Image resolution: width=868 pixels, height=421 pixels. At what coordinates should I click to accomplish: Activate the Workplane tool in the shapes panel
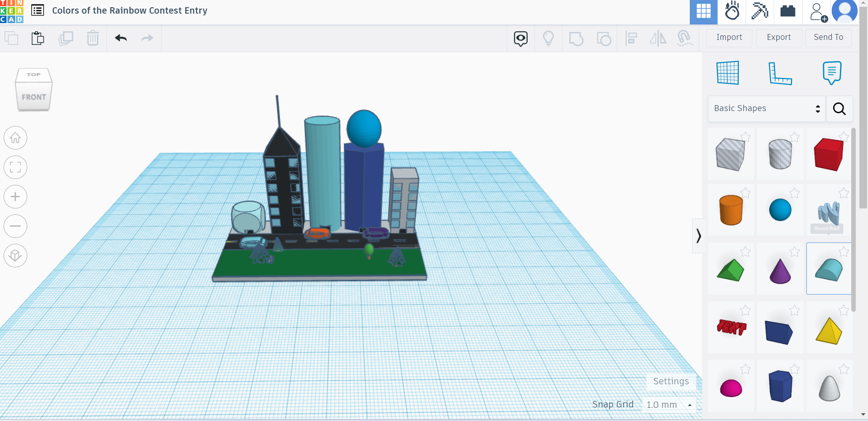coord(727,73)
